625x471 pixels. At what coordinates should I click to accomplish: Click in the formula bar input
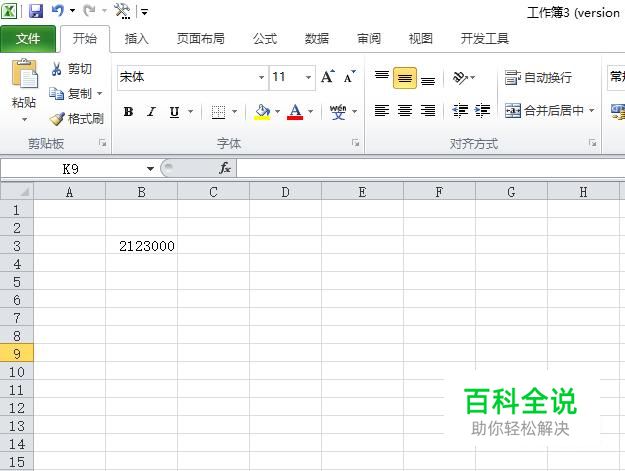tap(430, 168)
